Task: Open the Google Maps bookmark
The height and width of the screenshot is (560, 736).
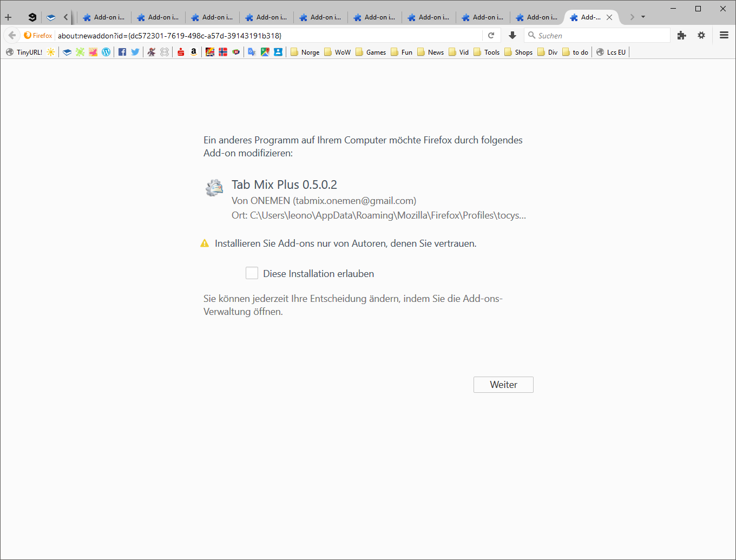Action: click(x=265, y=52)
